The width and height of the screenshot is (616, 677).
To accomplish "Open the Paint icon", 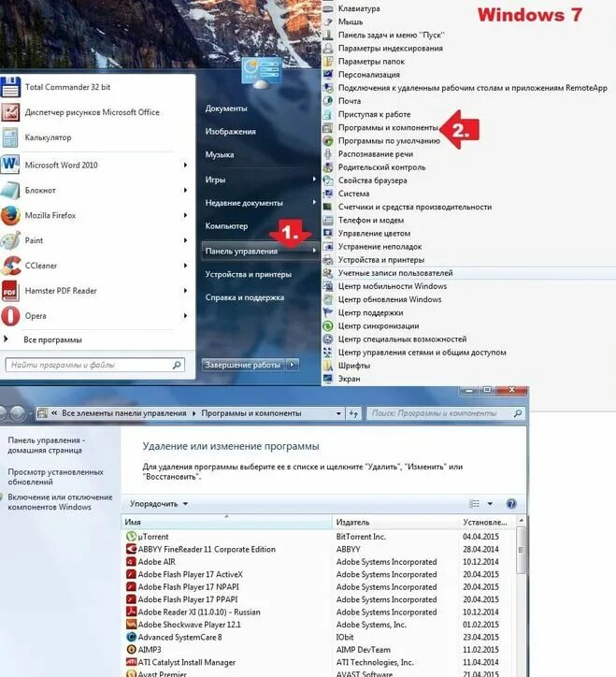I will [x=10, y=240].
